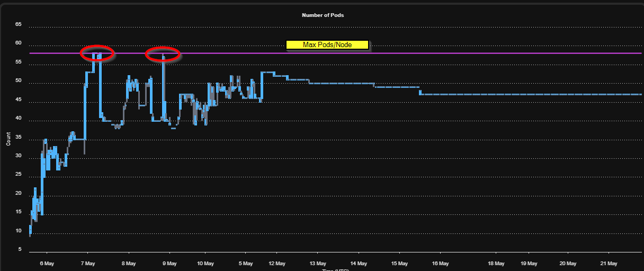Click the "6 May" date label

tap(46, 263)
